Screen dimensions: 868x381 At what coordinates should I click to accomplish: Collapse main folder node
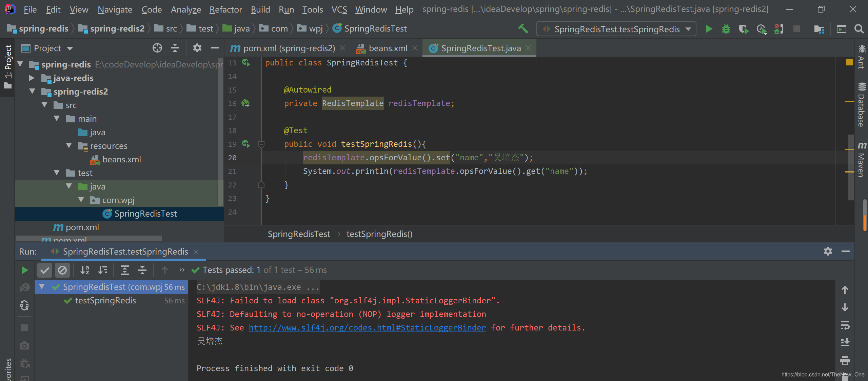pos(57,118)
